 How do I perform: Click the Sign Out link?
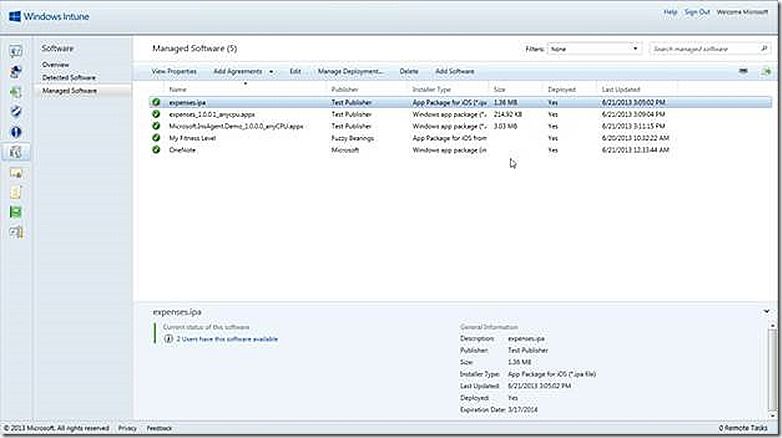click(697, 12)
